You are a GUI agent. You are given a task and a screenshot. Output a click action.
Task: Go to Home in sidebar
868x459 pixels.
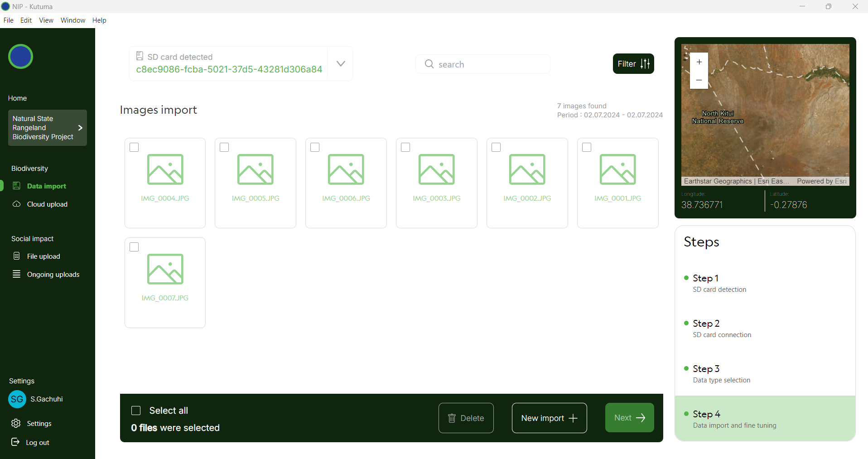(x=18, y=98)
